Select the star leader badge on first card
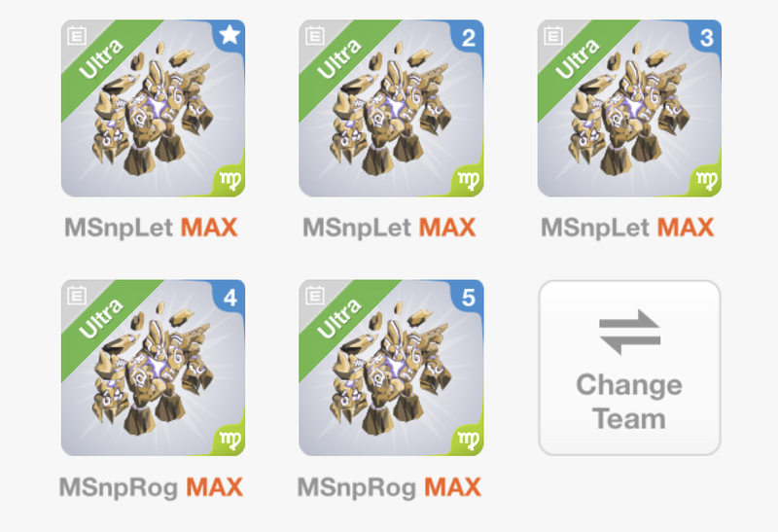 click(x=230, y=35)
